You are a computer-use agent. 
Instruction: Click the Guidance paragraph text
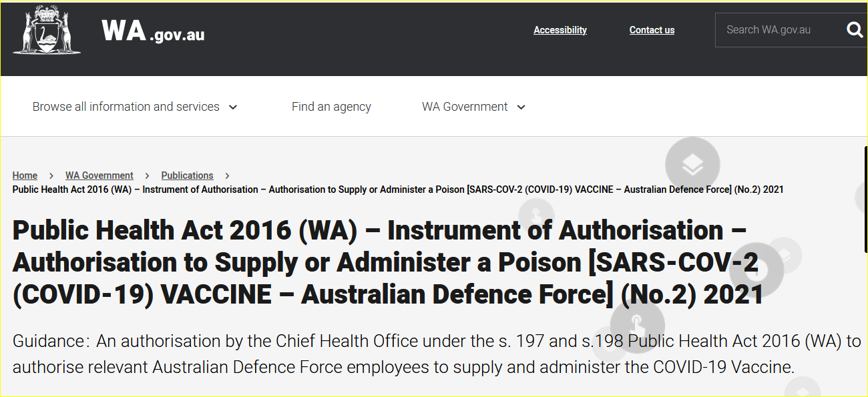tap(437, 354)
